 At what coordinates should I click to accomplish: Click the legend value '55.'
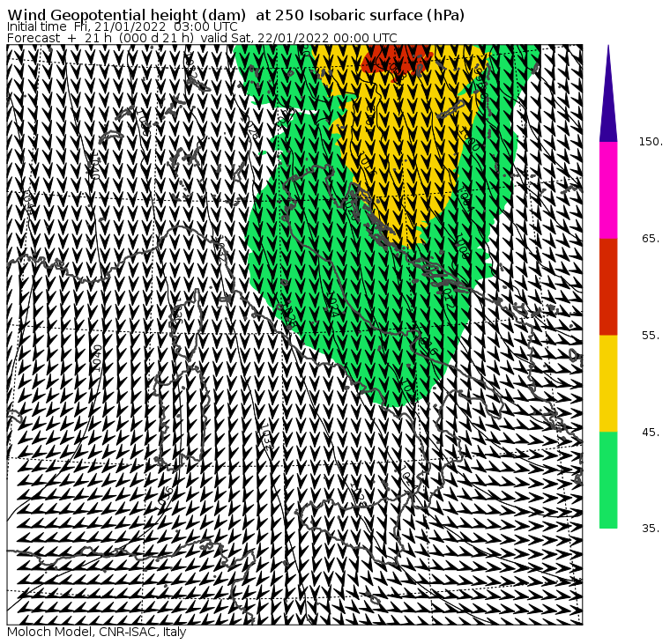[x=651, y=336]
